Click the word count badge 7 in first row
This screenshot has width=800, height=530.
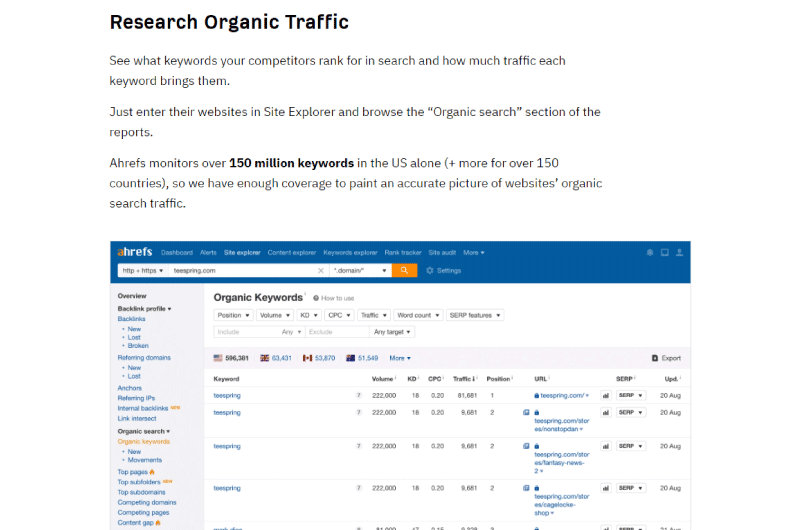click(x=359, y=395)
